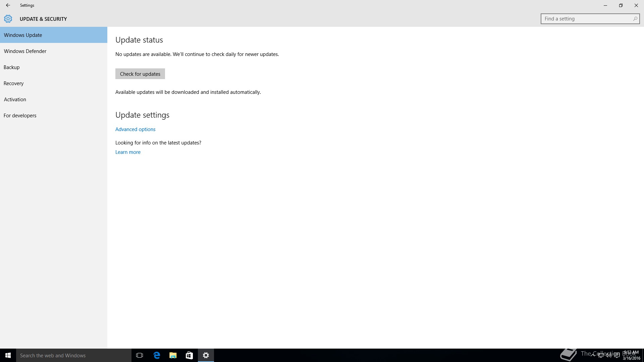Open the Windows Store from the taskbar
This screenshot has height=362, width=644.
click(x=189, y=355)
